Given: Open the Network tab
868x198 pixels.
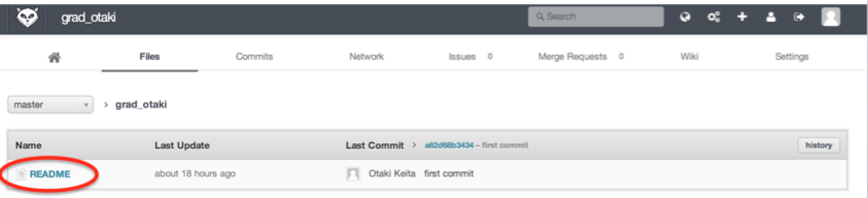Looking at the screenshot, I should point(367,57).
